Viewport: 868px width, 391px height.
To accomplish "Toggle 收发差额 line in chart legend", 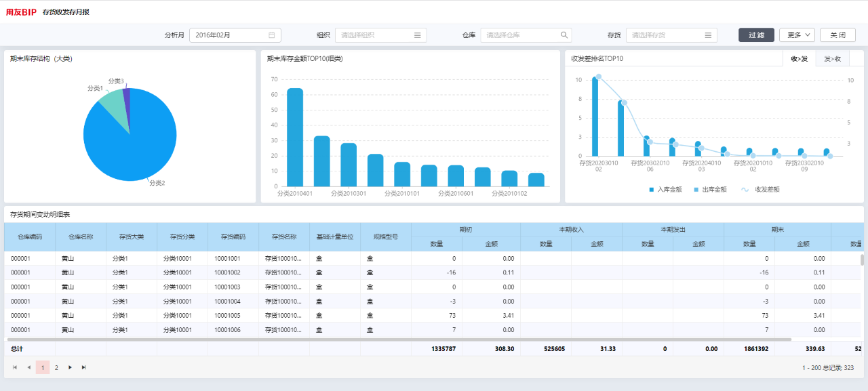I will point(761,190).
